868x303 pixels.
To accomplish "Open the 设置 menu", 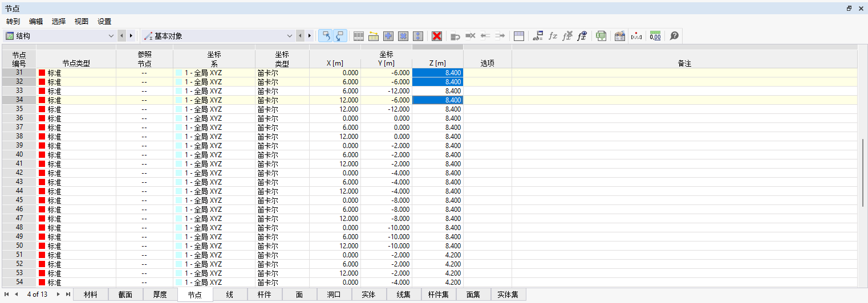I will (104, 22).
